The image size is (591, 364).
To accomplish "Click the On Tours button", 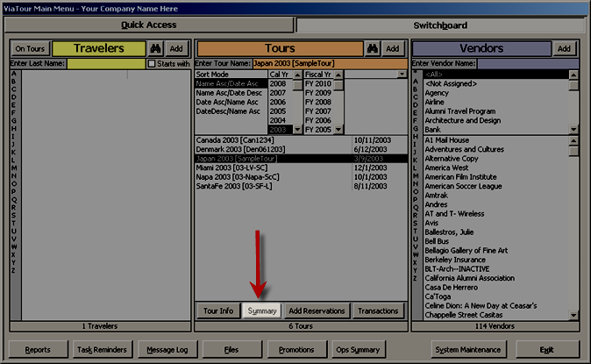I will pyautogui.click(x=31, y=49).
